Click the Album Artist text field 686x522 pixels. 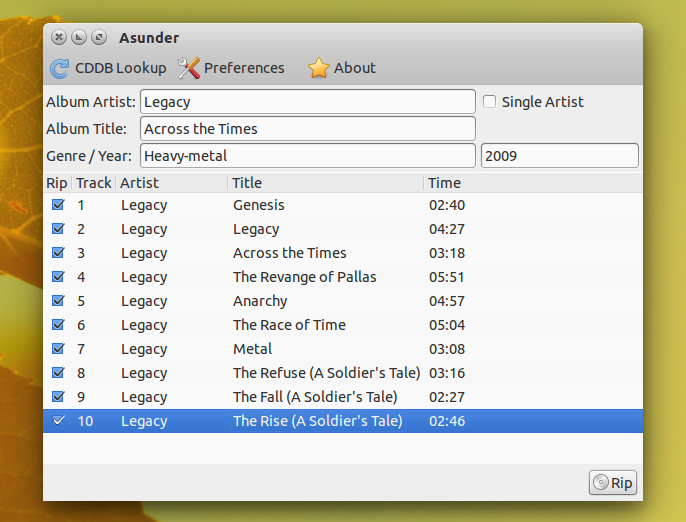click(x=308, y=102)
